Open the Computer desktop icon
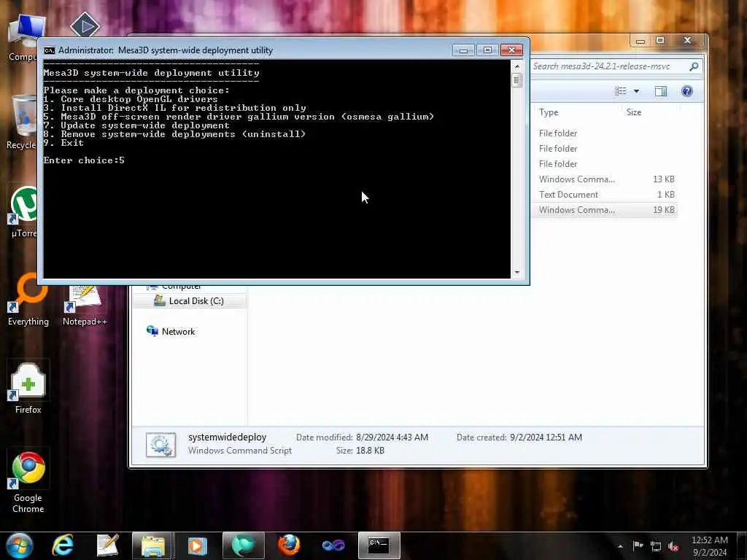 [23, 38]
